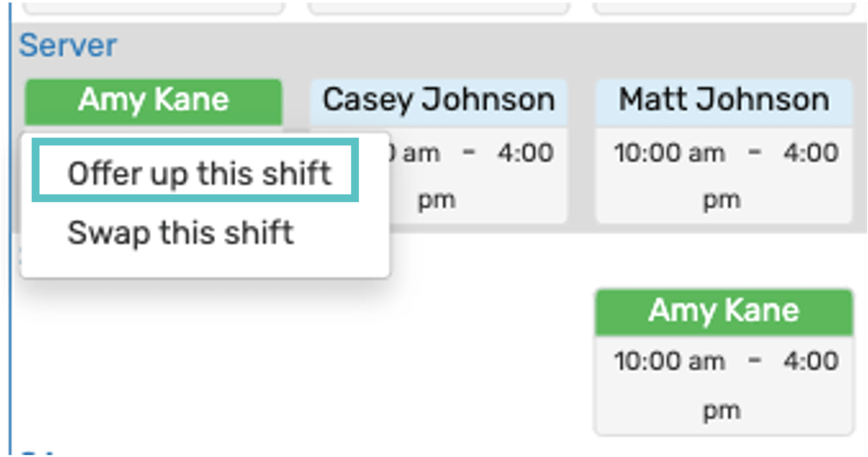
Task: Choose 'Swap this shift' from the context menu
Action: 180,233
